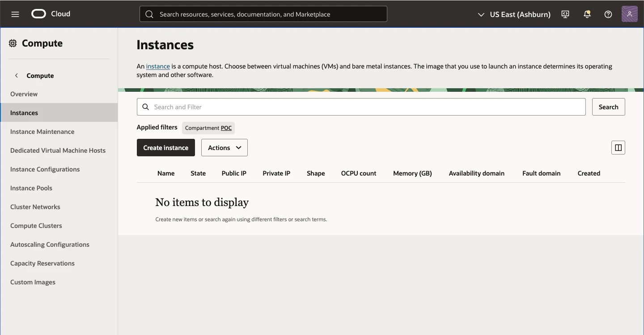Click the Created column header
The height and width of the screenshot is (335, 644).
click(589, 173)
